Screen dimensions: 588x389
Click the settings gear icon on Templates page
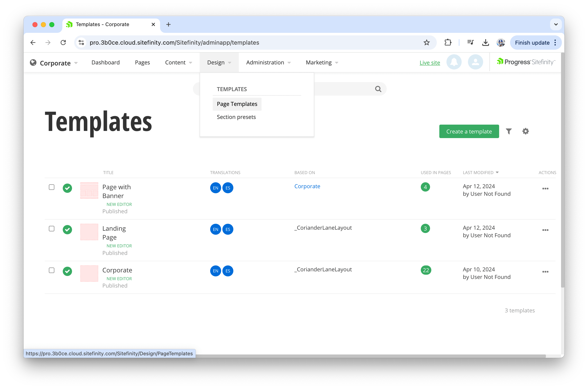point(525,132)
